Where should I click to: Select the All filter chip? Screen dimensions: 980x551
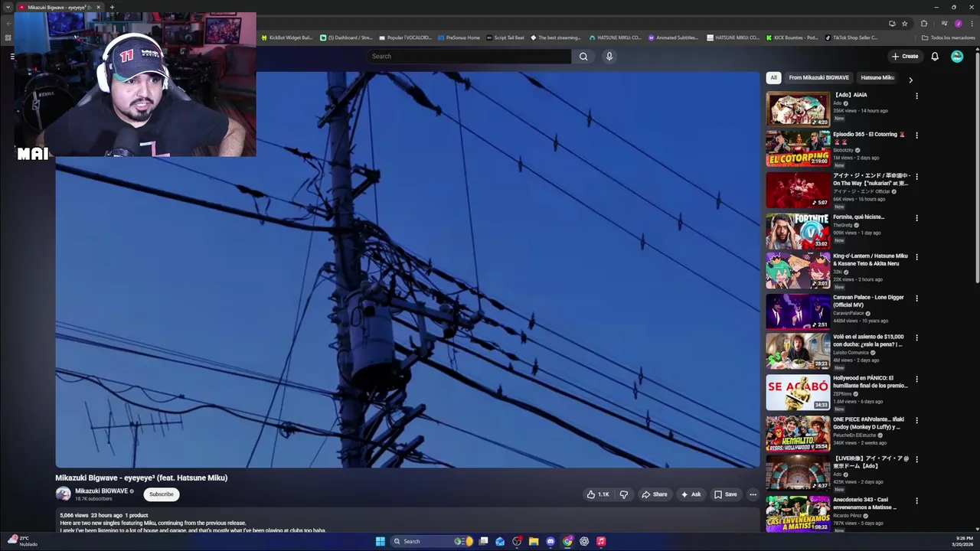click(773, 77)
